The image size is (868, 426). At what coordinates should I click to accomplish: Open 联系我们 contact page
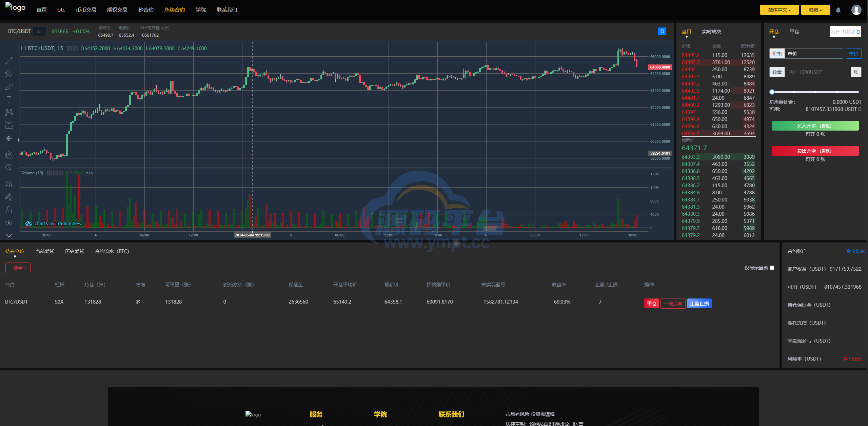tap(227, 10)
